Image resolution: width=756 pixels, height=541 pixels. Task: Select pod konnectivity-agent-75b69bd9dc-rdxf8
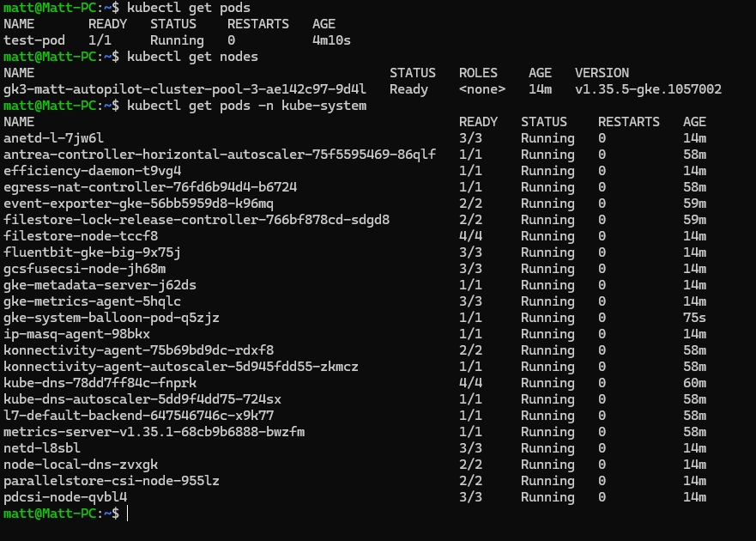pyautogui.click(x=138, y=350)
